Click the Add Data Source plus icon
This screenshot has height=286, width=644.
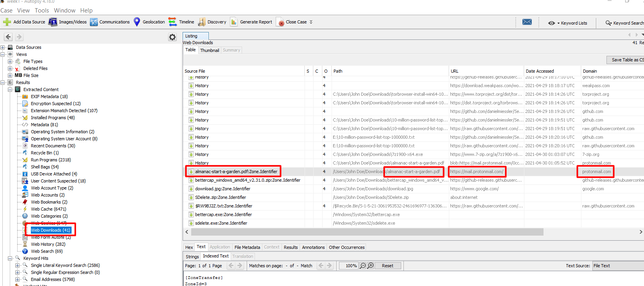7,22
